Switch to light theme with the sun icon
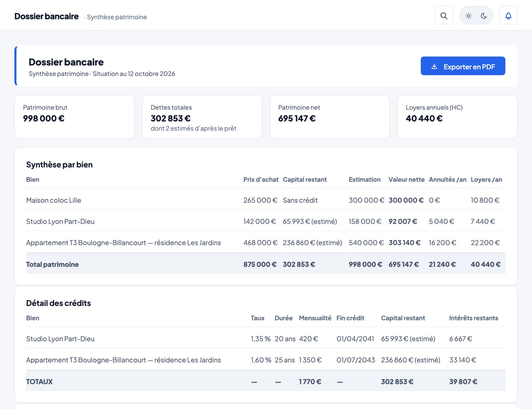This screenshot has width=532, height=409. [469, 16]
